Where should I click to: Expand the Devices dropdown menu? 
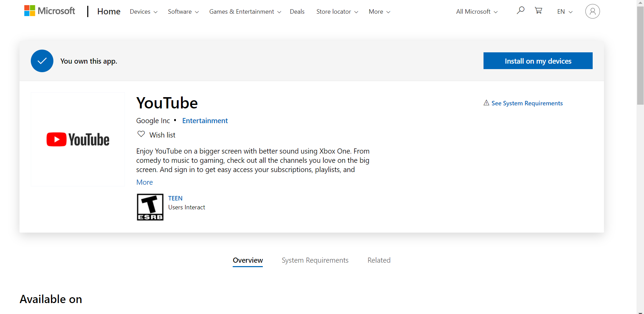pos(144,12)
